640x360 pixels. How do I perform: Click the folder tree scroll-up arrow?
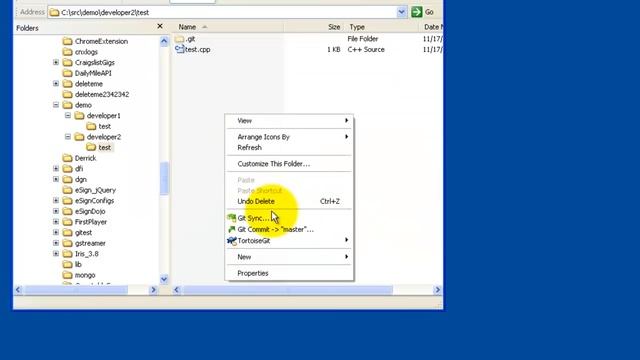tap(164, 41)
